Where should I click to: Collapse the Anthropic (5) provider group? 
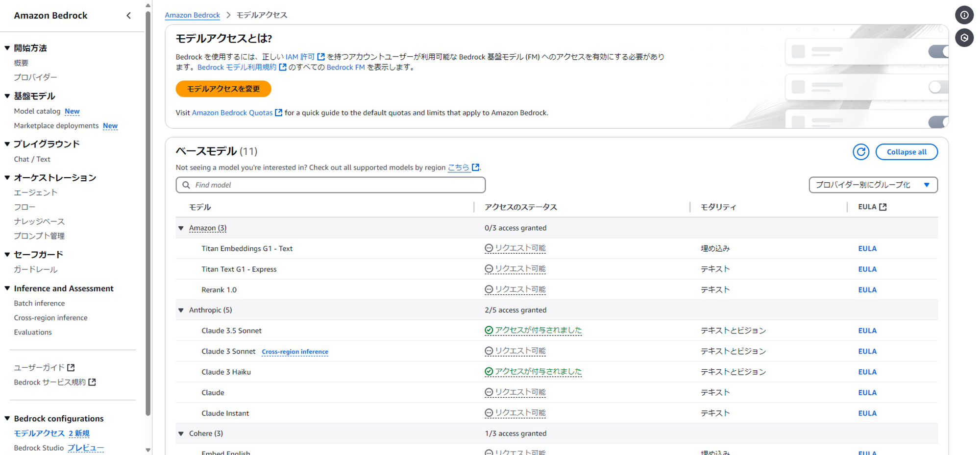click(x=181, y=310)
